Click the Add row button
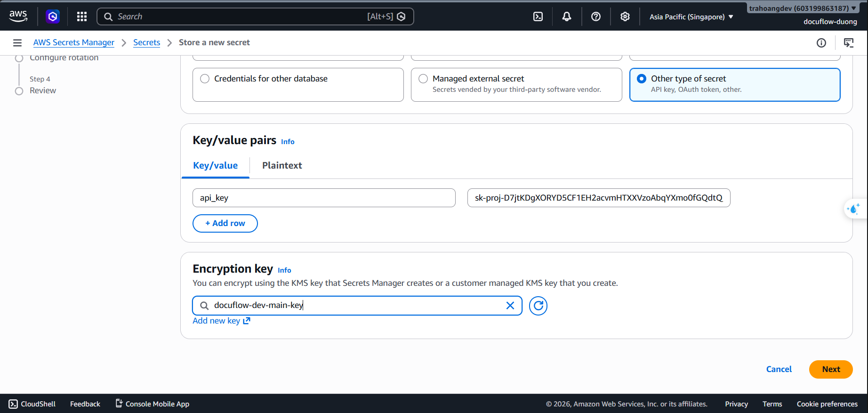 [225, 223]
